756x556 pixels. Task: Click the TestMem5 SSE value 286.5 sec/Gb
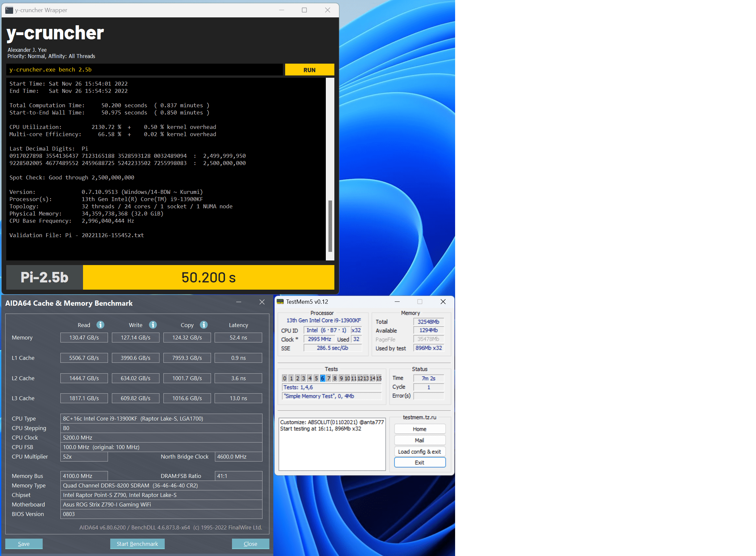click(x=333, y=348)
